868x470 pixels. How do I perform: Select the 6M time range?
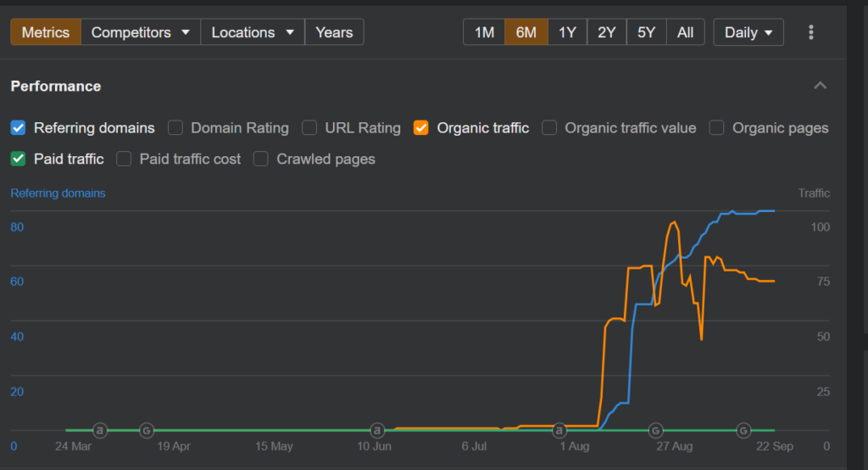[526, 32]
